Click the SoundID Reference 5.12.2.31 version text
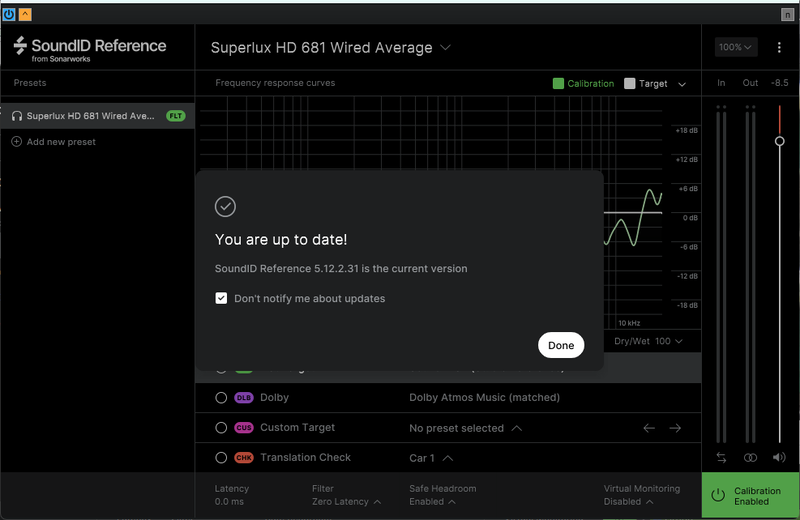This screenshot has height=520, width=800. 341,268
